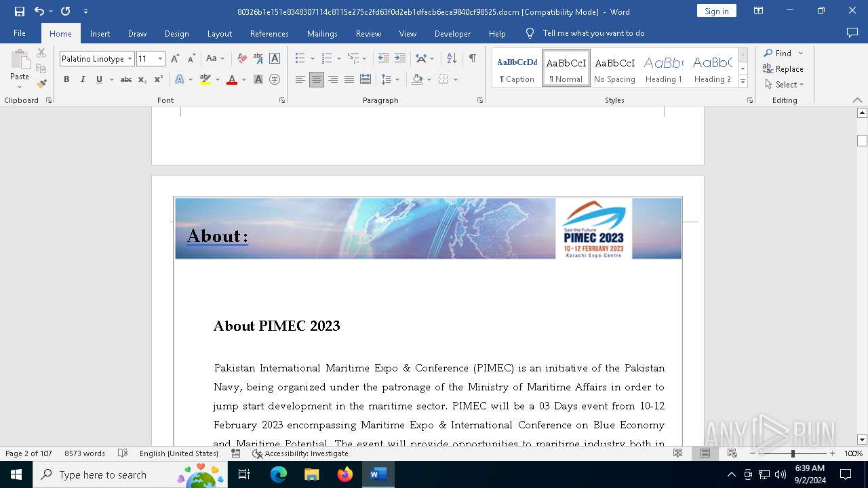Click the Text Highlight Color button
Image resolution: width=868 pixels, height=488 pixels.
[205, 79]
